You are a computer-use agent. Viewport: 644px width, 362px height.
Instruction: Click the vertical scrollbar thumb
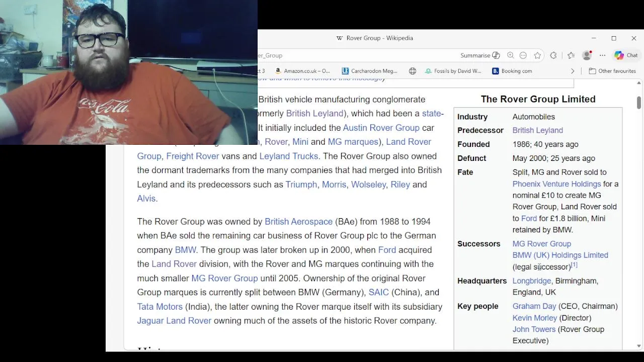tap(639, 103)
